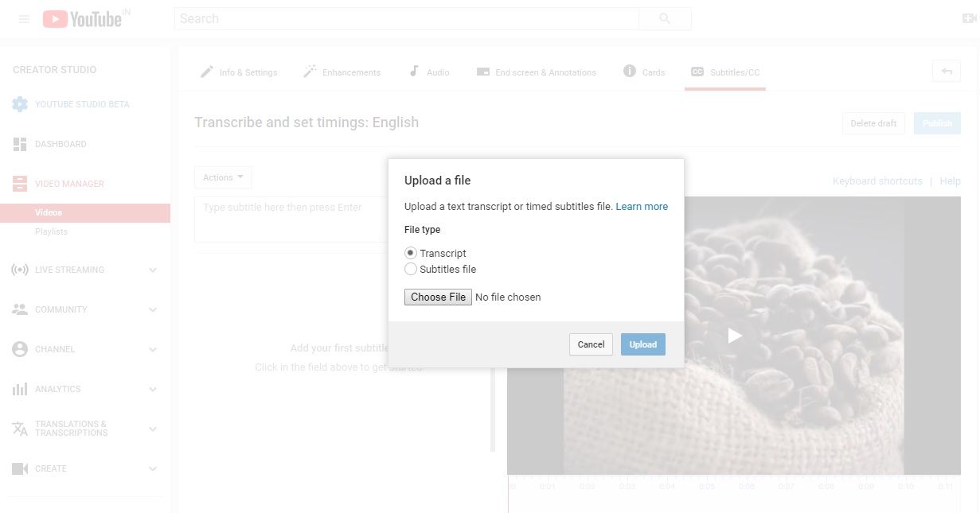Click the Video Manager icon
This screenshot has width=980, height=513.
(20, 184)
